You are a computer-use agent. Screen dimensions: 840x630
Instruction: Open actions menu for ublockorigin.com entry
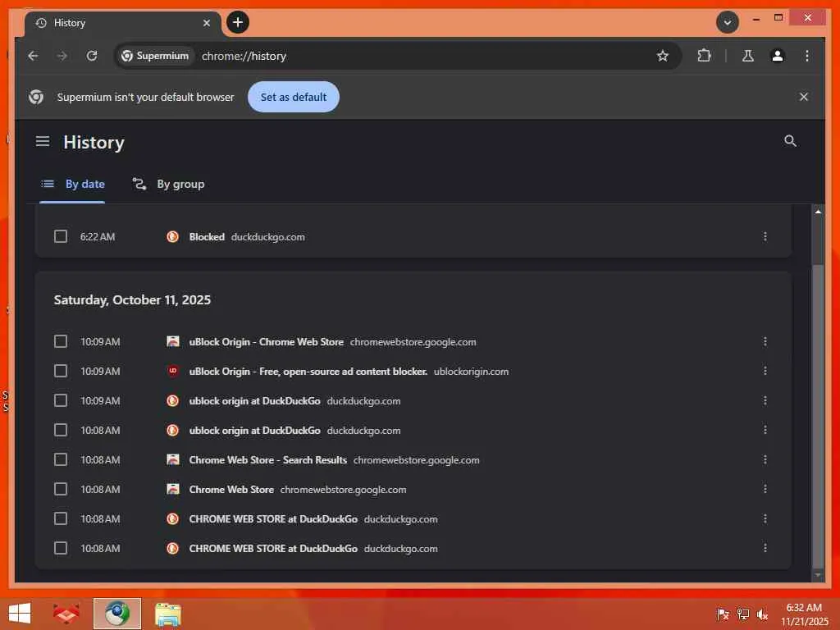(765, 371)
